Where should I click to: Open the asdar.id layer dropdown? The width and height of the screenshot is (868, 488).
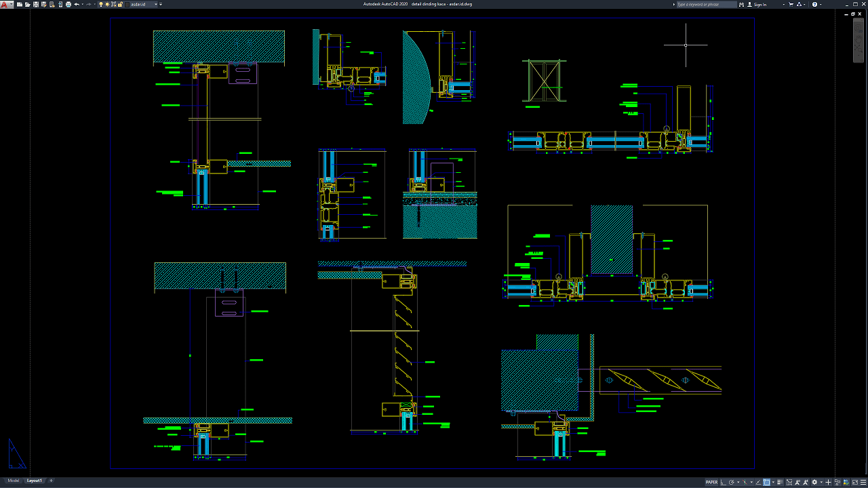click(156, 4)
